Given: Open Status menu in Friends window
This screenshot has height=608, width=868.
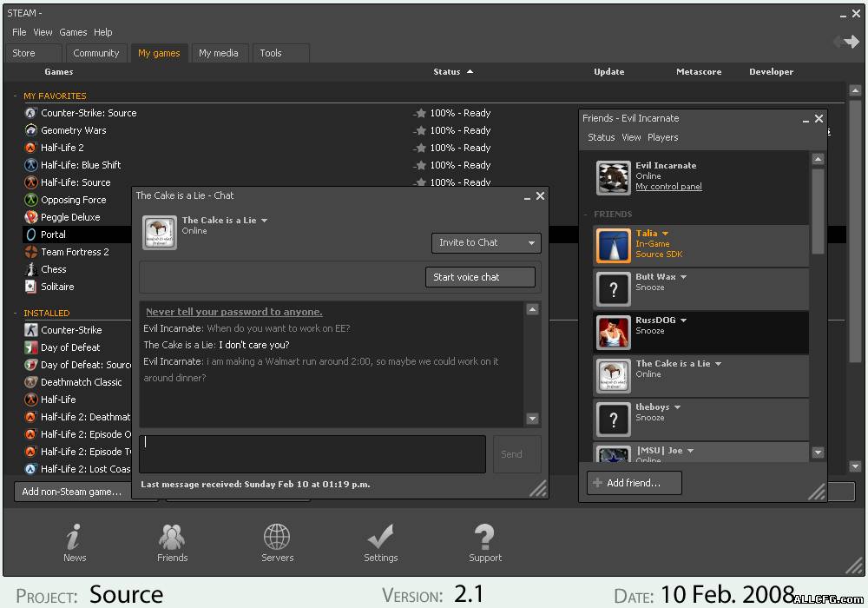Looking at the screenshot, I should (602, 137).
